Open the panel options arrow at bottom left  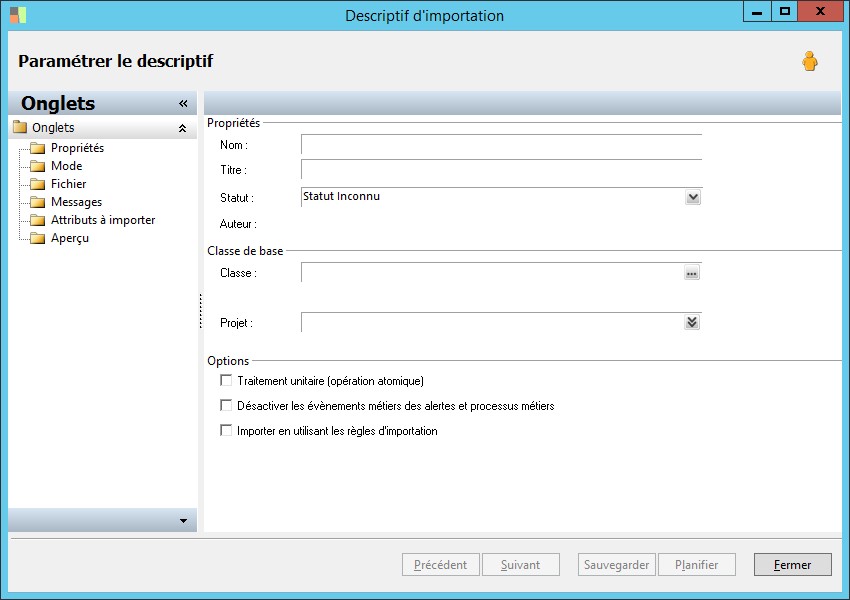click(183, 521)
